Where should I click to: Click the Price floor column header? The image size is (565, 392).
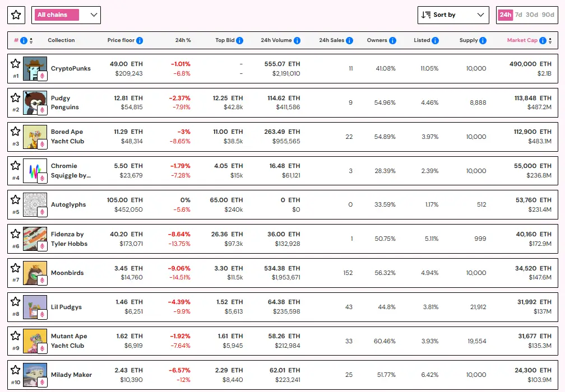[121, 40]
